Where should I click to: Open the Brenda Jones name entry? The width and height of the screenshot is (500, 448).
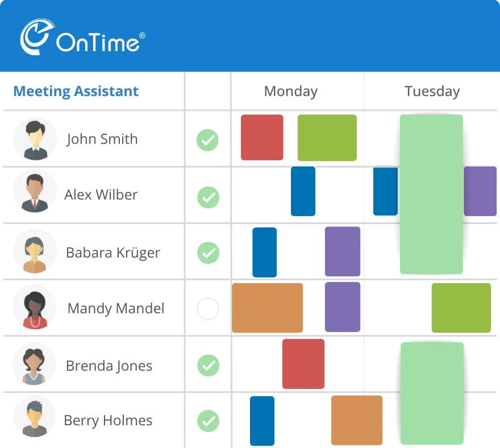pyautogui.click(x=109, y=366)
